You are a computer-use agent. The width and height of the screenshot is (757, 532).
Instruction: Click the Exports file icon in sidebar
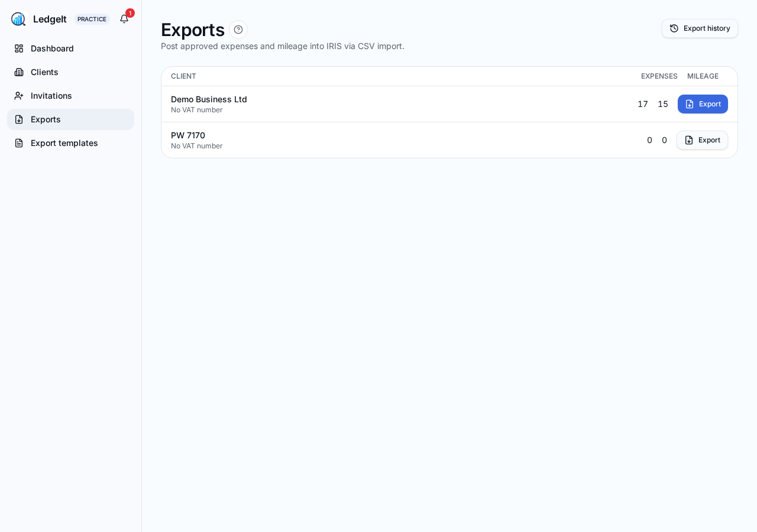click(x=19, y=119)
